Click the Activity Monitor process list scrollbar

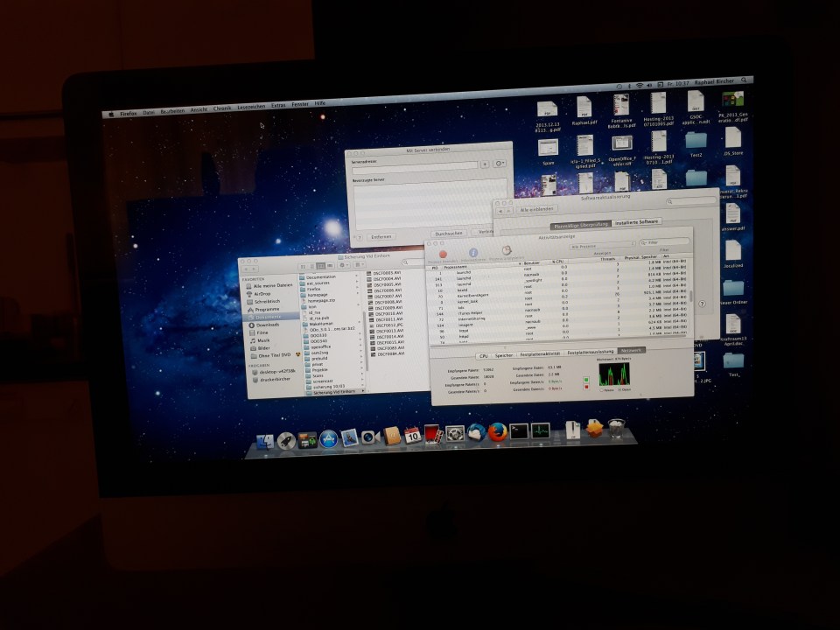coord(691,297)
